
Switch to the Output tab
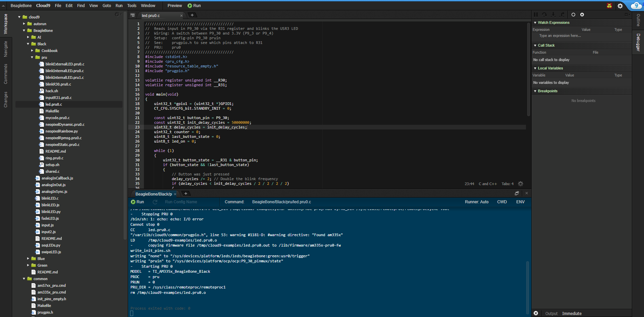pyautogui.click(x=551, y=314)
